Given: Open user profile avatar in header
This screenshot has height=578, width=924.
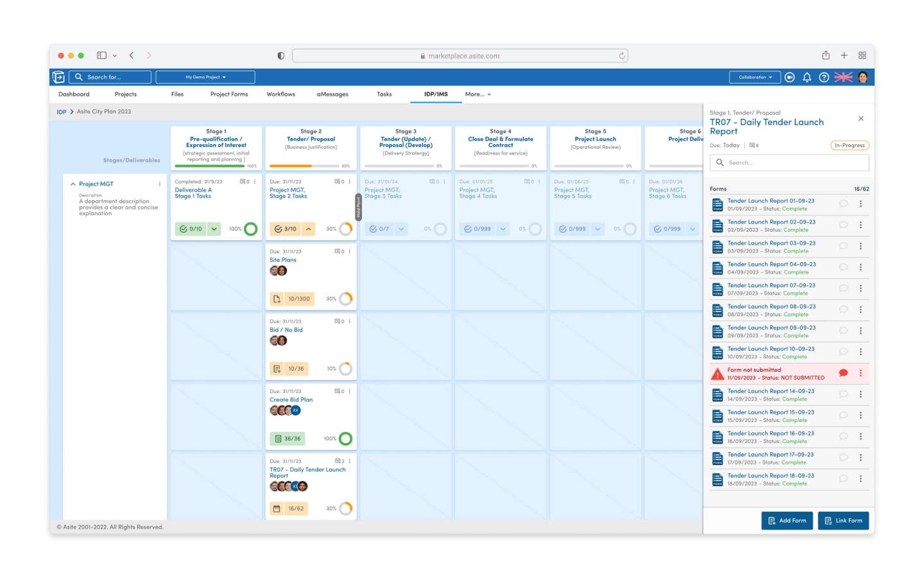Looking at the screenshot, I should (x=863, y=77).
